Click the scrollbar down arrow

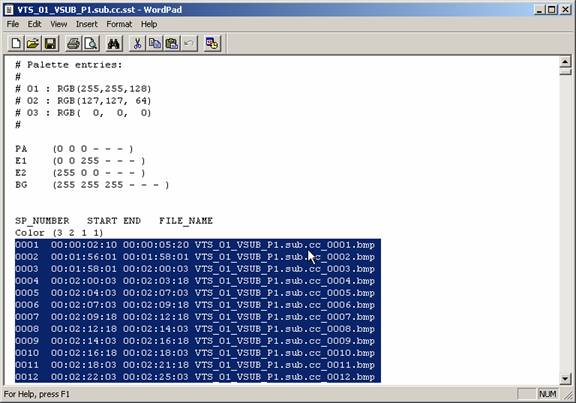565,378
